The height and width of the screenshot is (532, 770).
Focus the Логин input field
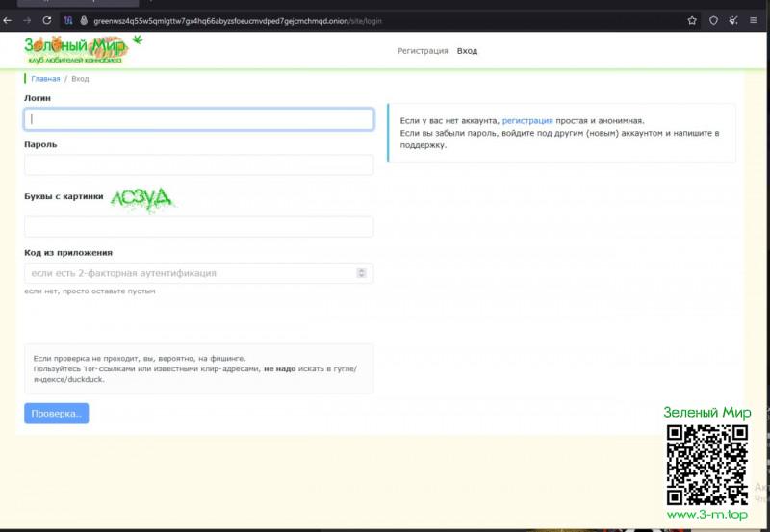tap(198, 119)
